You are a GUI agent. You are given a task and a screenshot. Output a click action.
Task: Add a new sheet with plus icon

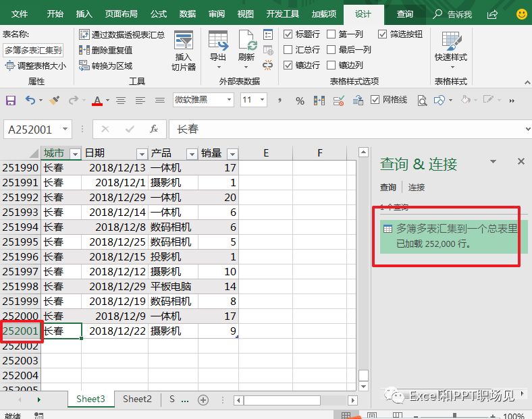[203, 400]
